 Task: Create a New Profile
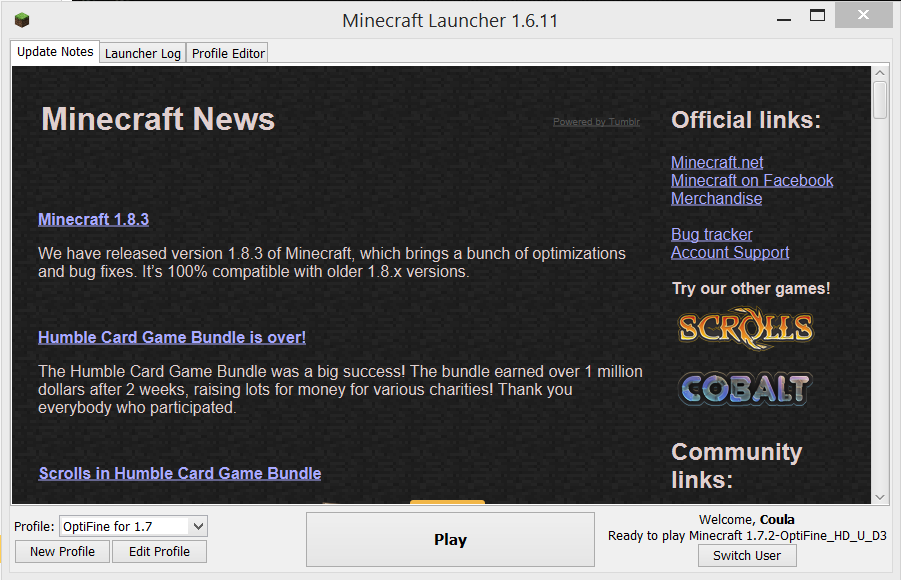click(62, 552)
